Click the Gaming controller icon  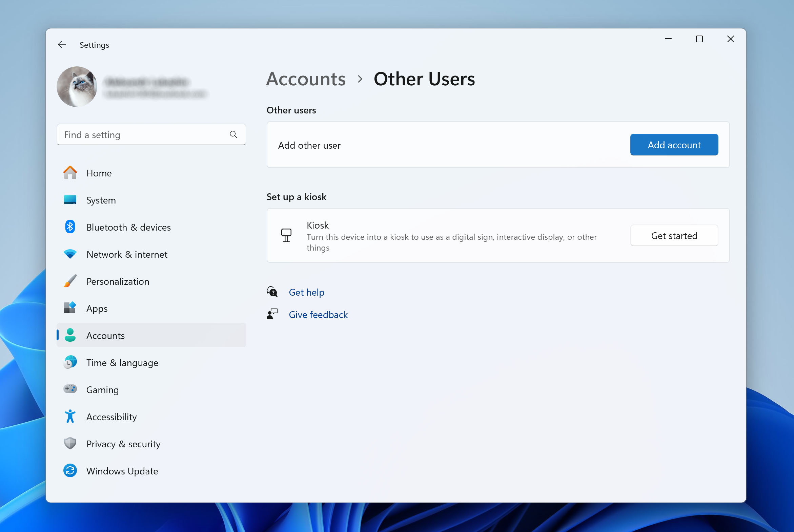click(70, 389)
